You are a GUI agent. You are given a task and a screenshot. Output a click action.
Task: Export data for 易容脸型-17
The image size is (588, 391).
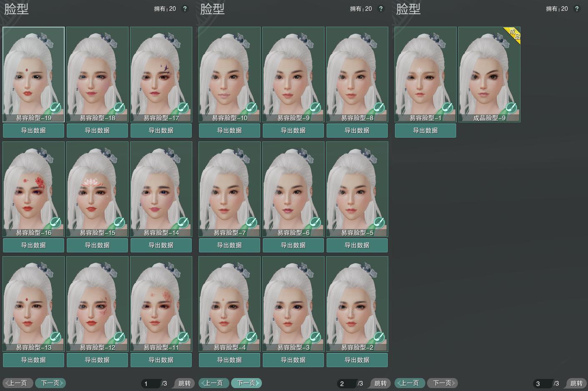(161, 131)
